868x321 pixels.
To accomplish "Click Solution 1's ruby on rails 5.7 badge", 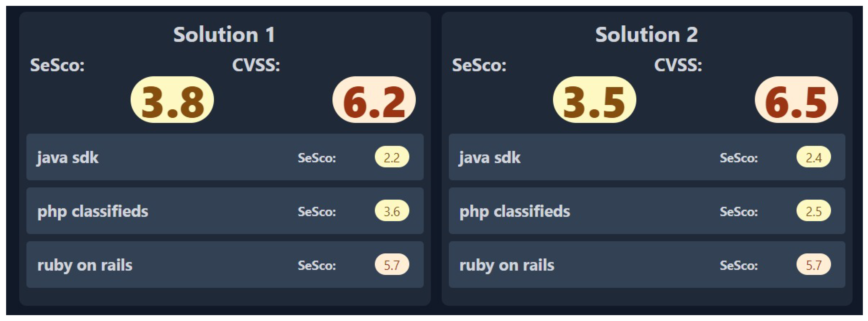I will pyautogui.click(x=392, y=265).
